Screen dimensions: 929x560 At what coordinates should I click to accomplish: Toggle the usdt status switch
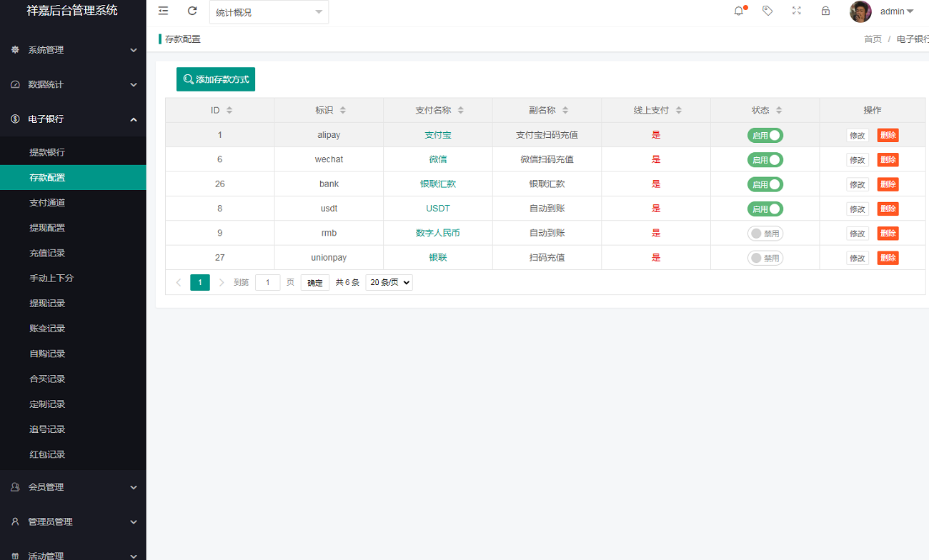[x=765, y=209]
